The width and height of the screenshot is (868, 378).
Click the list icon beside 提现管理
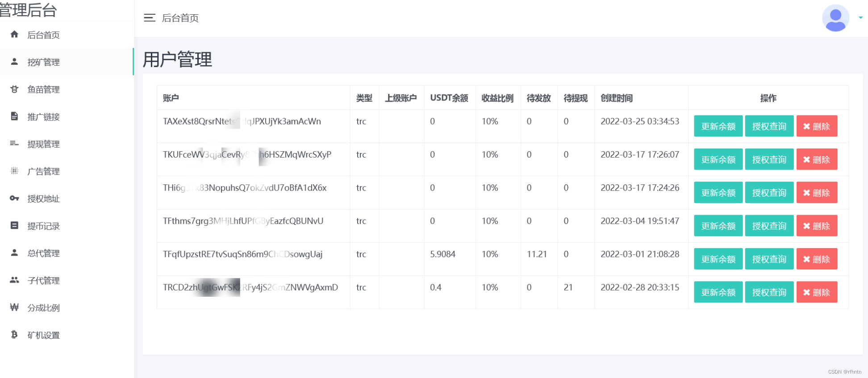pos(14,143)
